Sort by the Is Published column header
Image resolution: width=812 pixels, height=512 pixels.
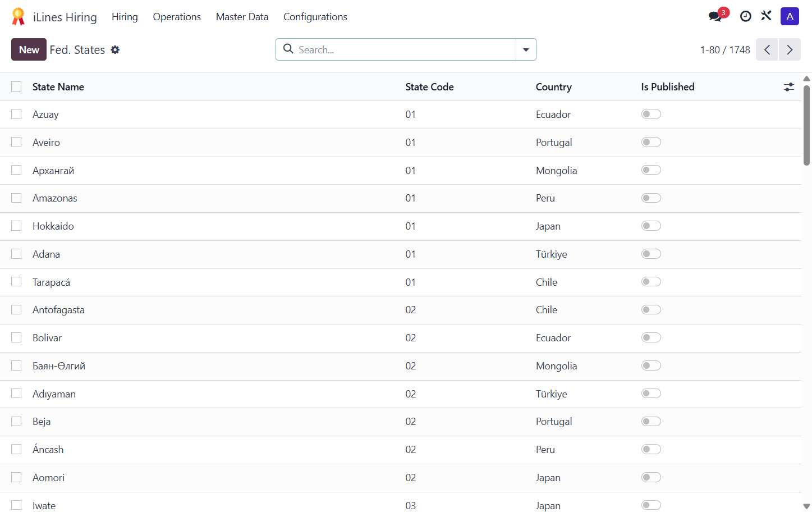(x=668, y=87)
